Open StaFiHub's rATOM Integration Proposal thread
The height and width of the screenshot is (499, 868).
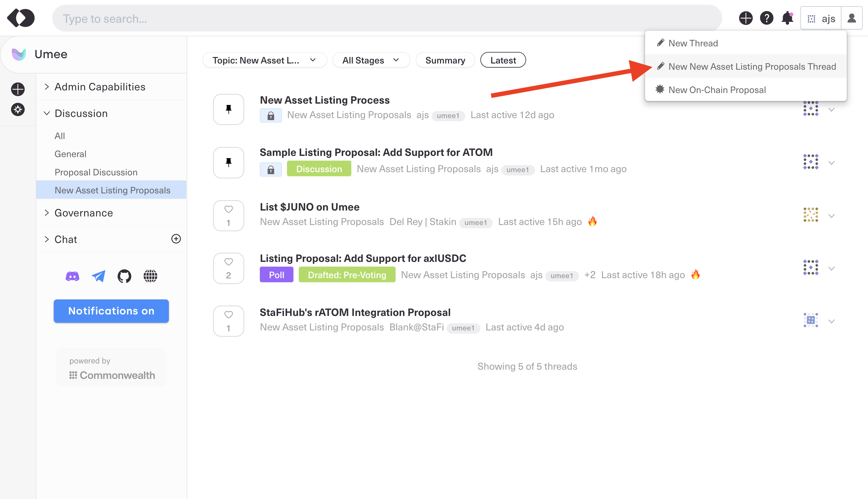pos(355,312)
